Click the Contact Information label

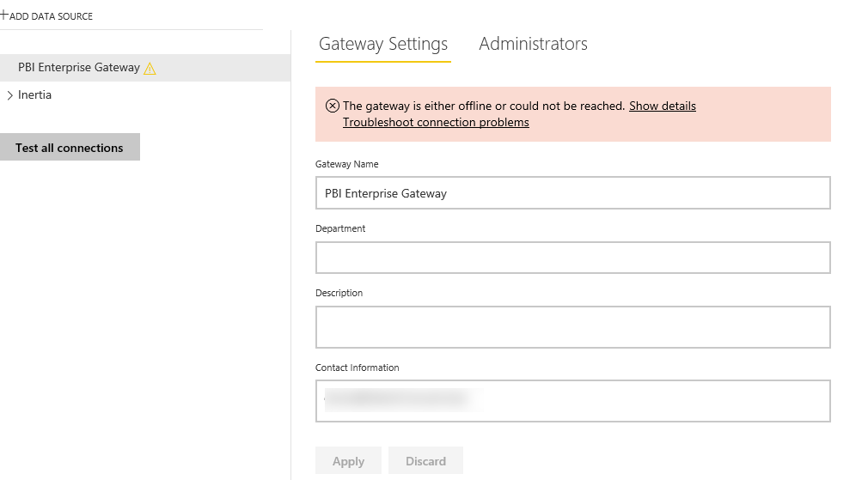tap(357, 368)
